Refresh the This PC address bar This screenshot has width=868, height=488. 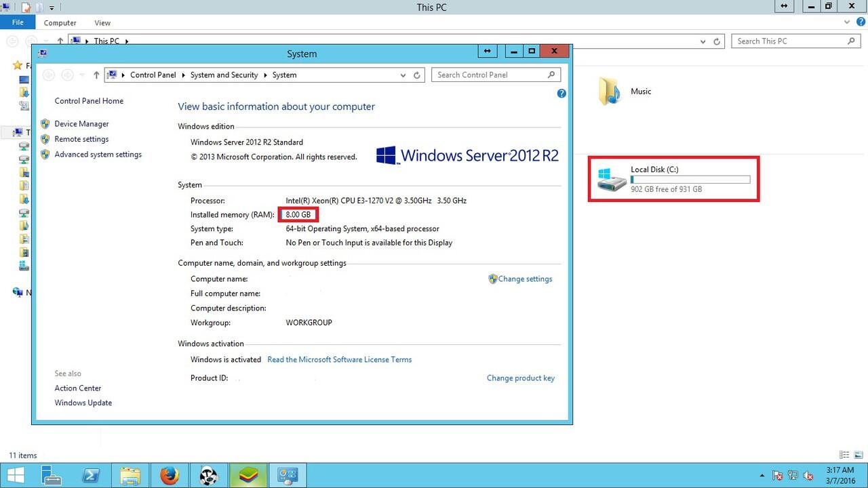(x=717, y=41)
